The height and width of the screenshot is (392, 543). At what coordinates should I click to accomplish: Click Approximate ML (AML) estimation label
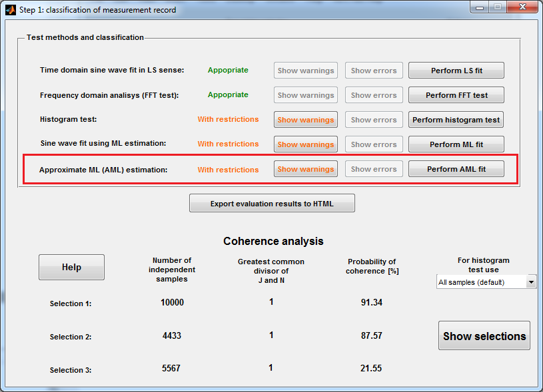click(103, 170)
